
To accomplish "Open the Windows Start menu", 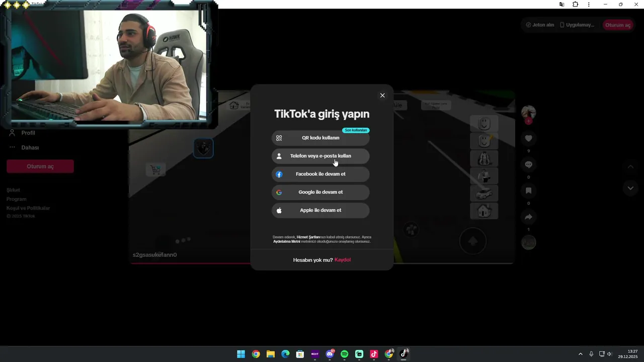I will [241, 354].
